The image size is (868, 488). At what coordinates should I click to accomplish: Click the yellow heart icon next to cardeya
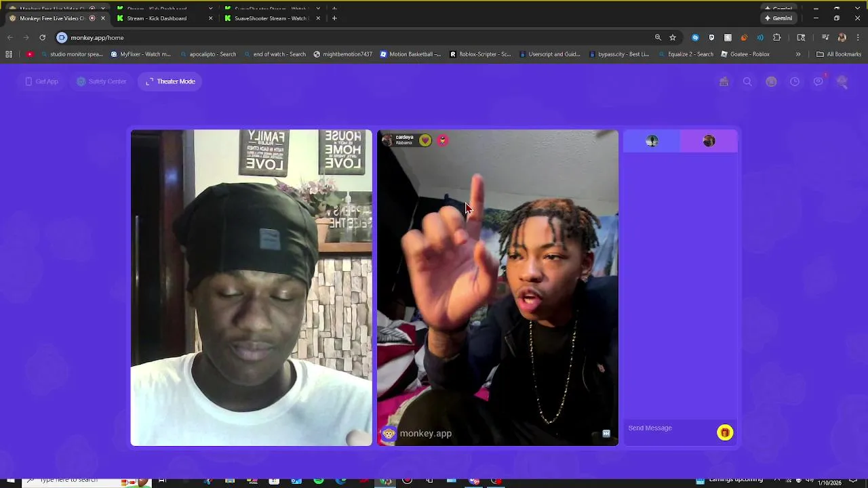[425, 140]
